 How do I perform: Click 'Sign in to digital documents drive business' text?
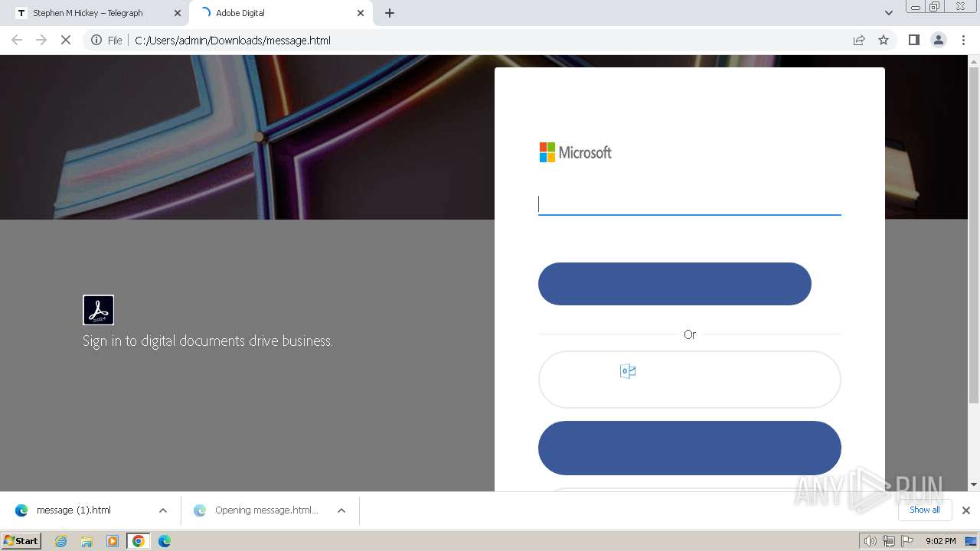[x=207, y=341]
